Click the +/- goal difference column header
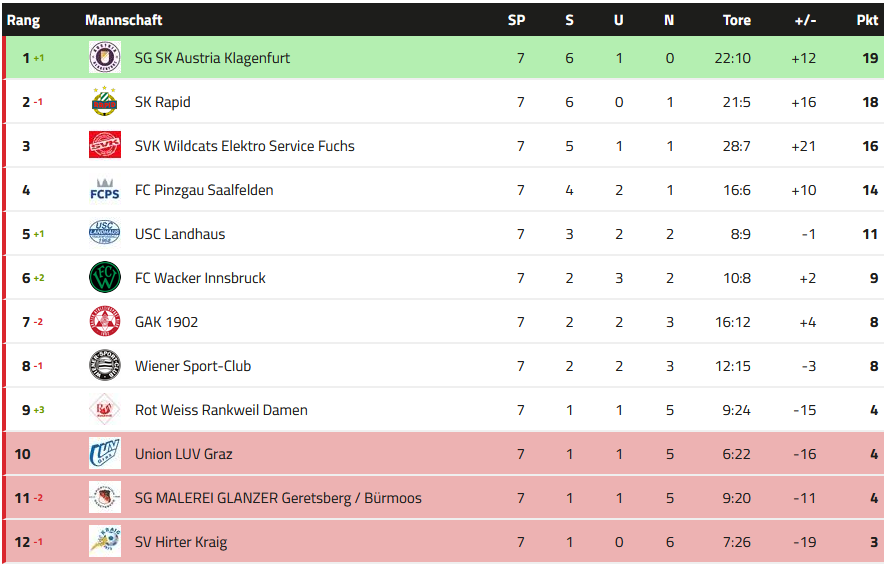Image resolution: width=888 pixels, height=565 pixels. pyautogui.click(x=804, y=20)
